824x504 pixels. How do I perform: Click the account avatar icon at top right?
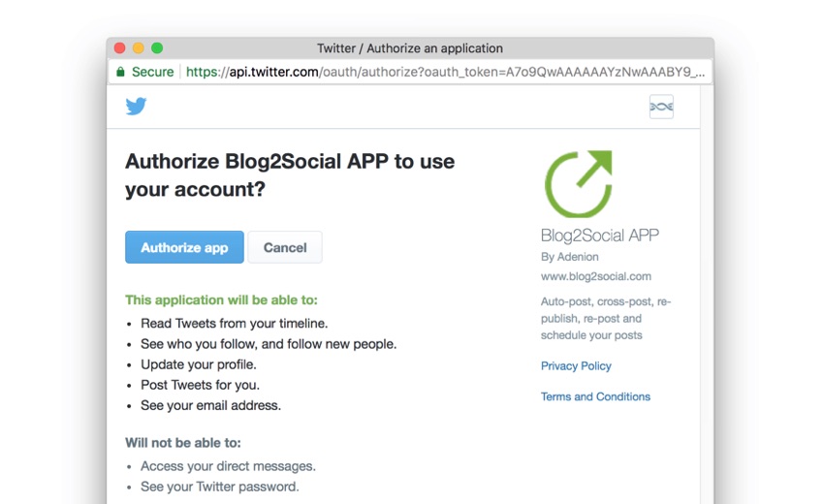click(661, 107)
